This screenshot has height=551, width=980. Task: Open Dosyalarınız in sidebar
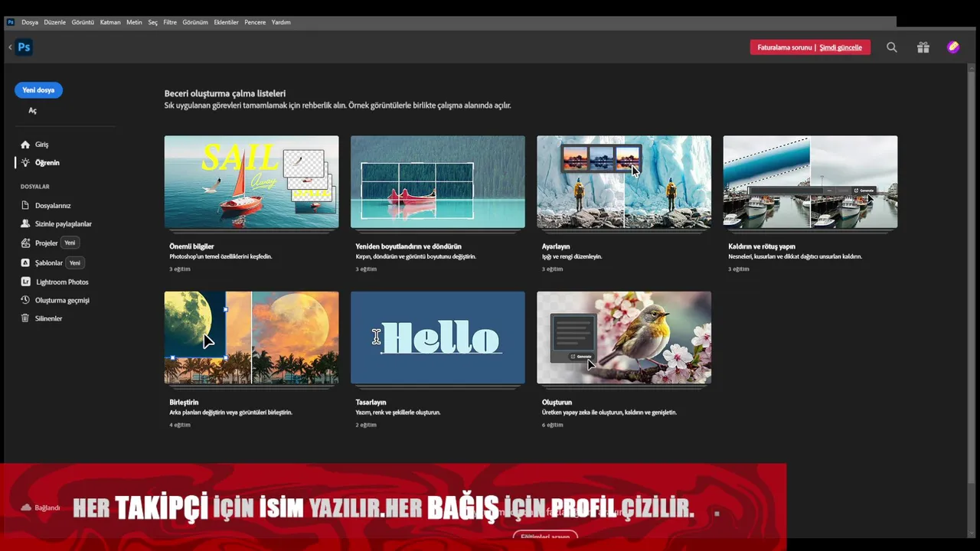[x=53, y=206]
